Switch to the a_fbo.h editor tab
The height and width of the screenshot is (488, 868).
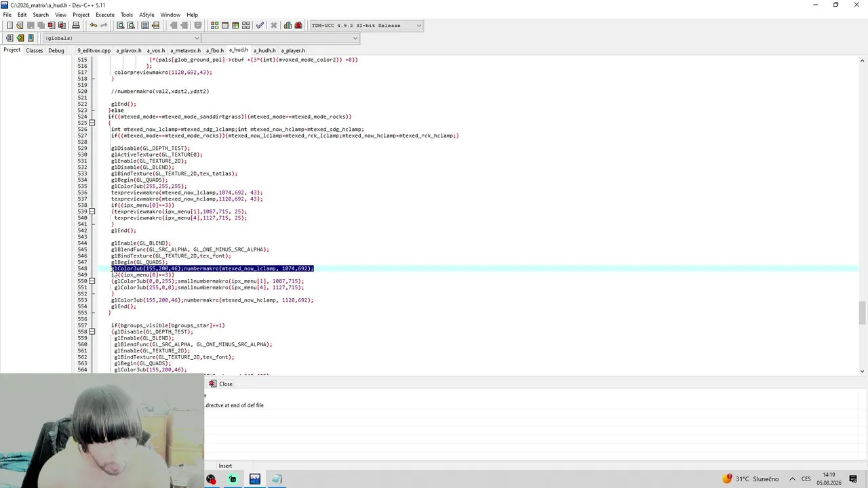[215, 50]
